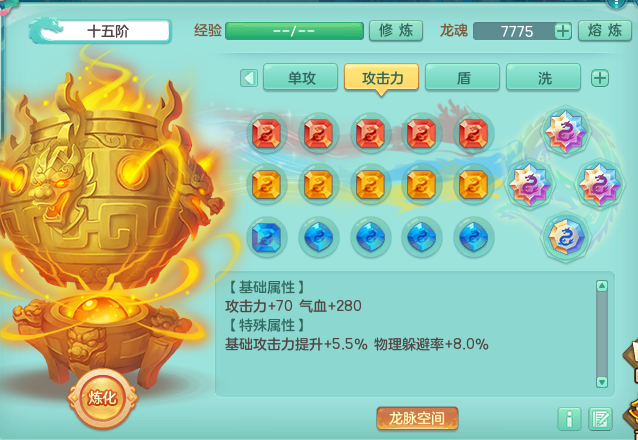The width and height of the screenshot is (638, 440).
Task: Switch to the 洗 tab
Action: 543,77
